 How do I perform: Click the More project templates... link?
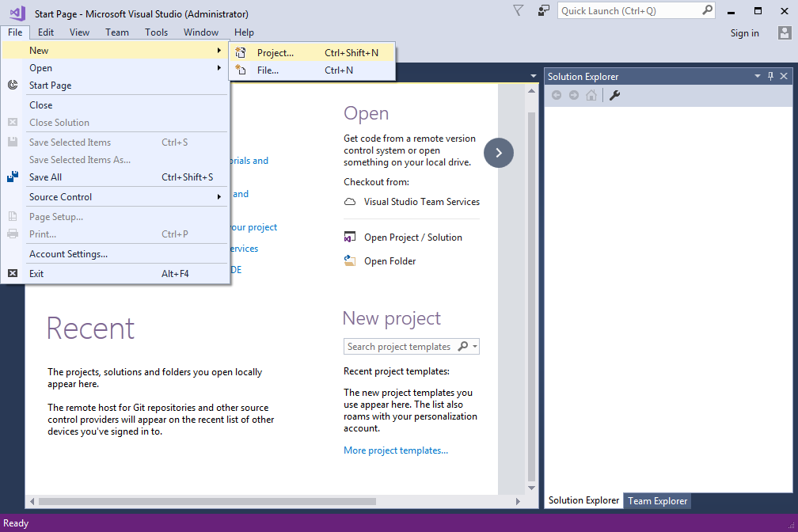tap(396, 450)
